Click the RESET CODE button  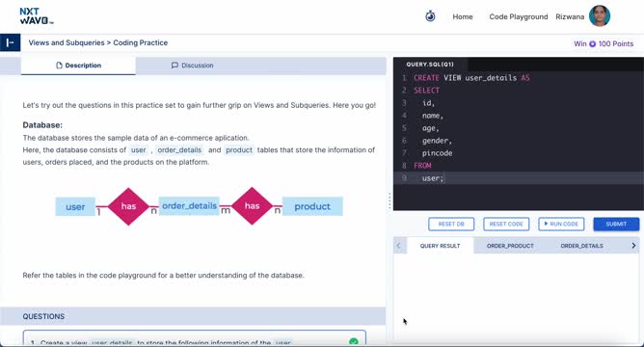click(x=506, y=225)
